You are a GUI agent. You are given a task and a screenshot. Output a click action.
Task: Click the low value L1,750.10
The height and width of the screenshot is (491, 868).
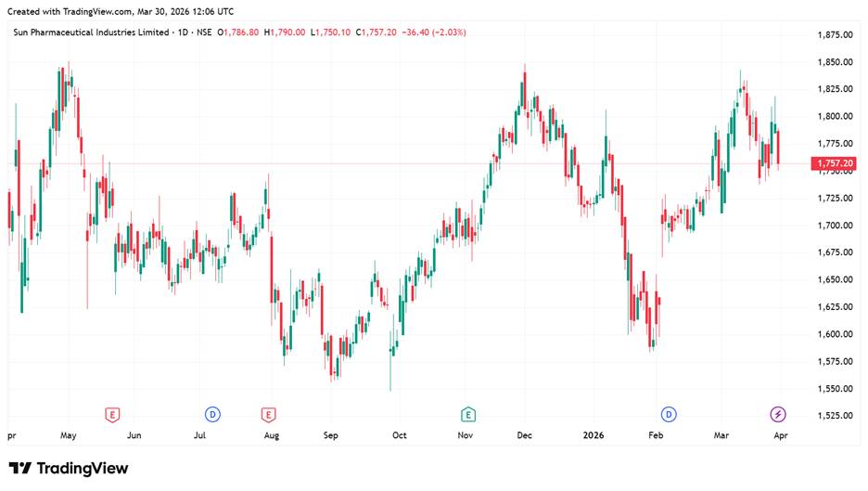click(330, 32)
